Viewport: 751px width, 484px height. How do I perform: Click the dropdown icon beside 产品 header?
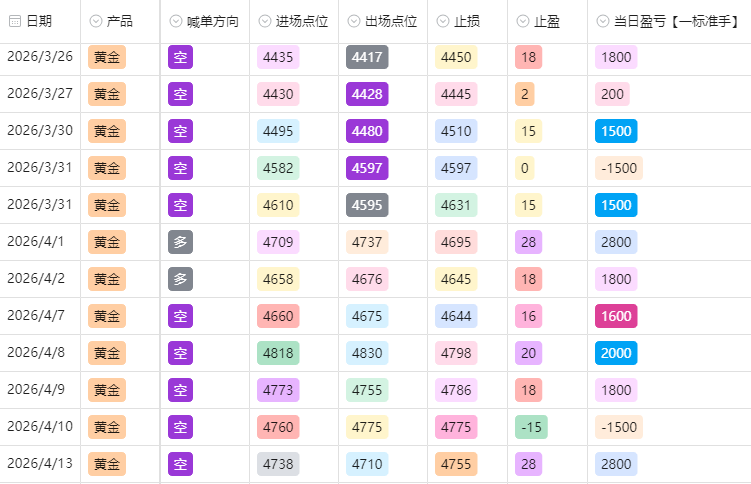coord(97,21)
